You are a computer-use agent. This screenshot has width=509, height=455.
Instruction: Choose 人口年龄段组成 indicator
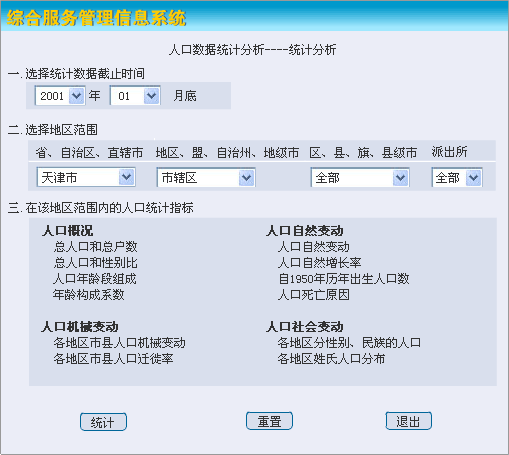pos(95,279)
